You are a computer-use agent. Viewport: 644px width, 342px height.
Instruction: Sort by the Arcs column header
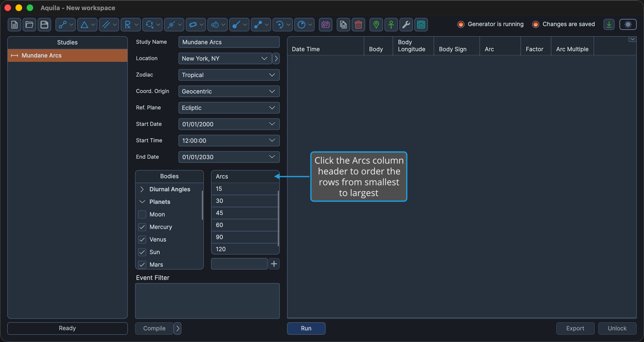pos(246,176)
